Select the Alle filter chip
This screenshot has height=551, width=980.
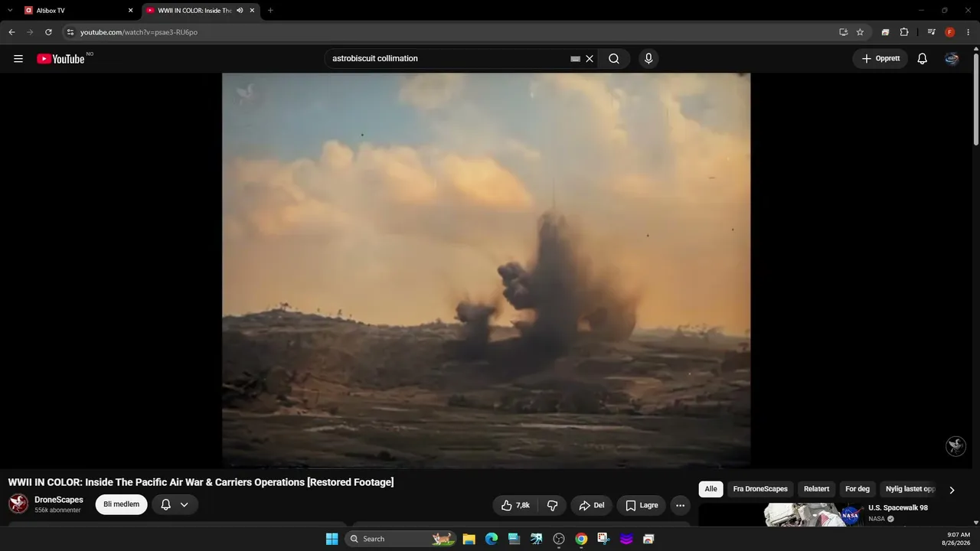711,489
